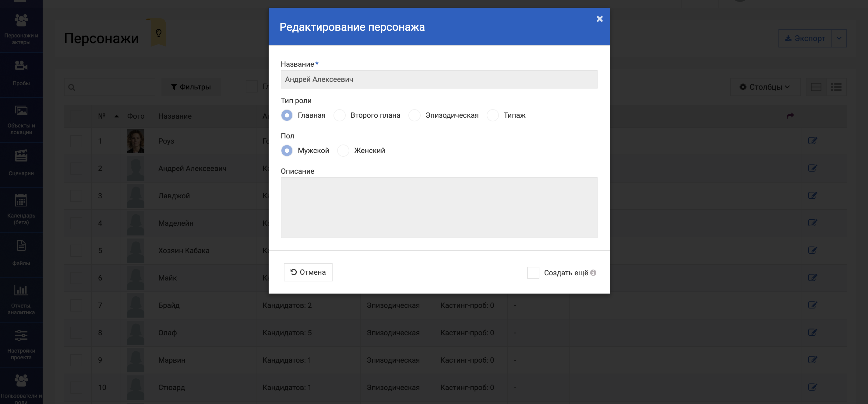Choose Женский gender option
The height and width of the screenshot is (404, 868).
pos(343,151)
